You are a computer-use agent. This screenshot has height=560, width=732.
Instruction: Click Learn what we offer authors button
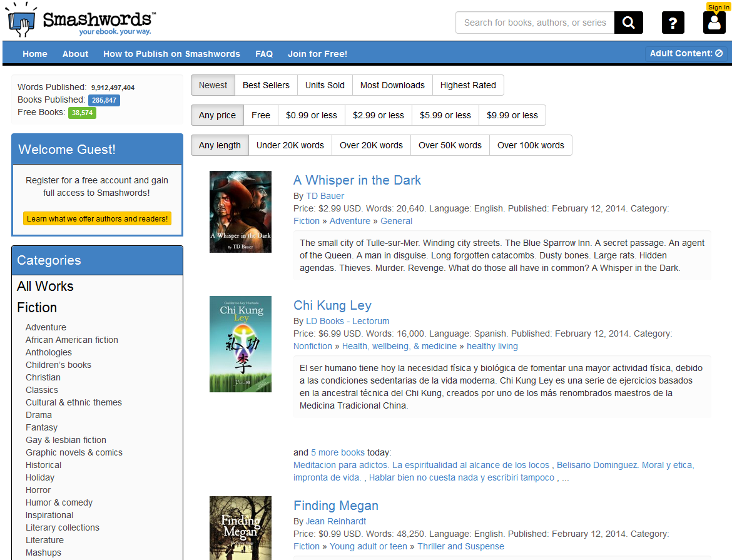97,218
